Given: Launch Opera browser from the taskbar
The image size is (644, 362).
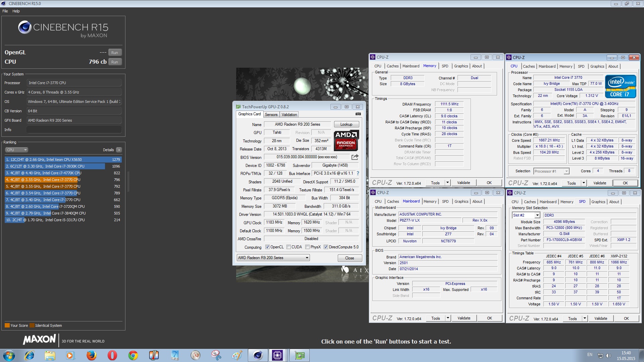Looking at the screenshot, I should click(112, 355).
